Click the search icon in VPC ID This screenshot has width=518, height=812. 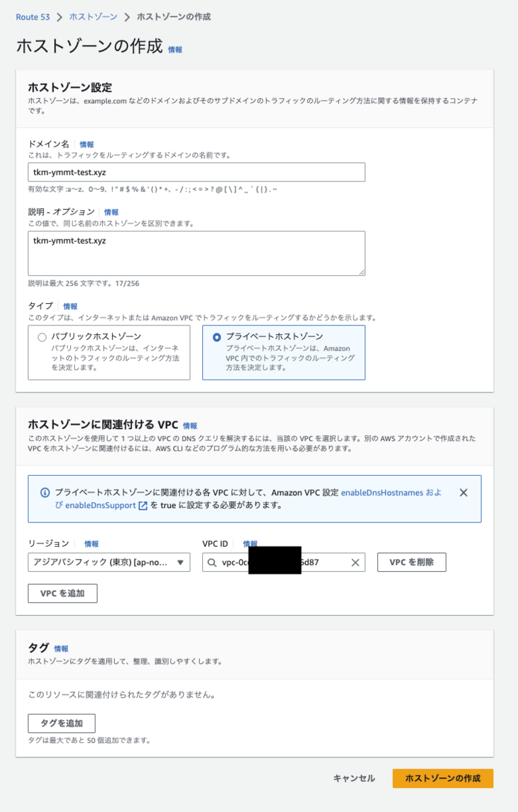[x=212, y=562]
